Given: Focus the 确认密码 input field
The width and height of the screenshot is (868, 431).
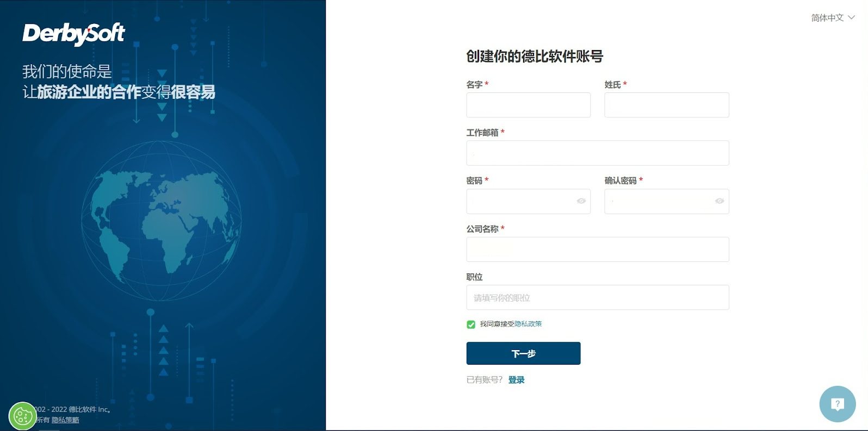Looking at the screenshot, I should pyautogui.click(x=666, y=201).
